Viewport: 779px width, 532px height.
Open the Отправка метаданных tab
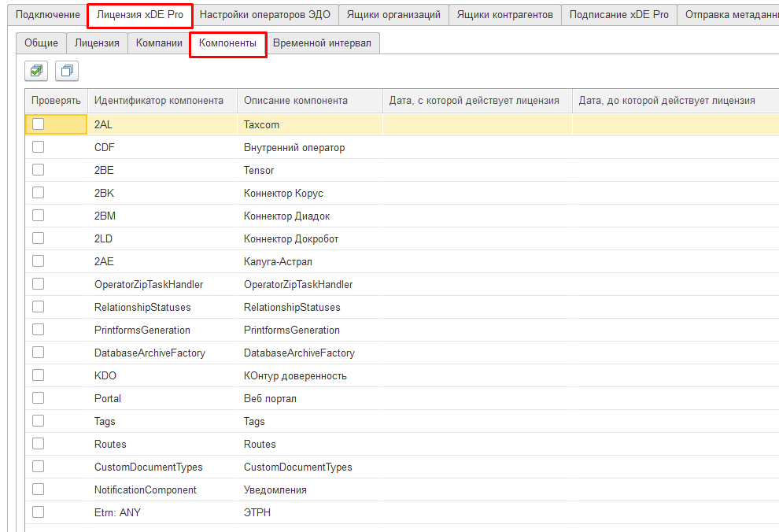[729, 15]
